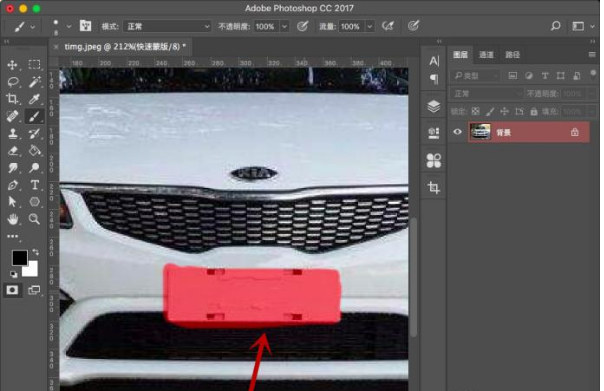Image resolution: width=604 pixels, height=391 pixels.
Task: Hide the 背景 layer with eye icon
Action: click(x=457, y=132)
